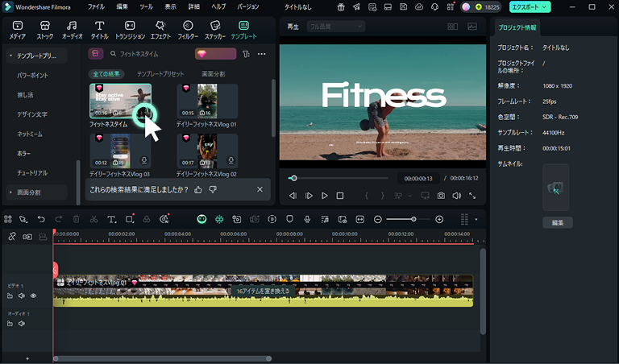Click the filter icon beside the search box
Image resolution: width=619 pixels, height=364 pixels.
tap(246, 54)
